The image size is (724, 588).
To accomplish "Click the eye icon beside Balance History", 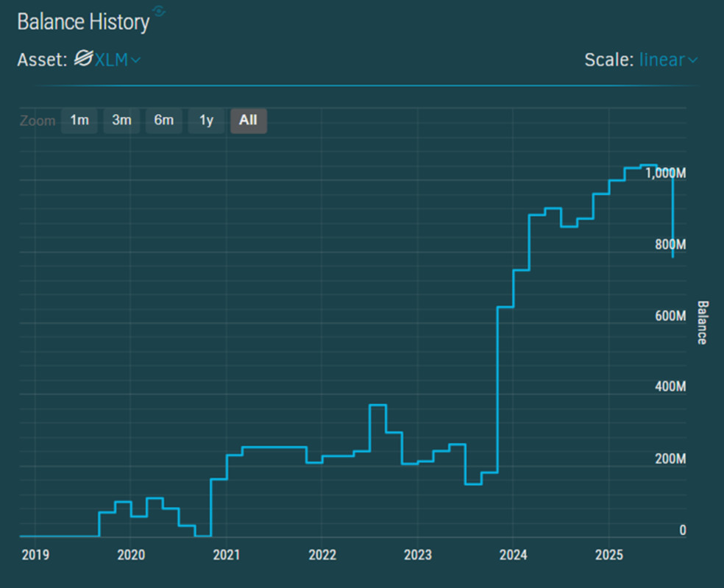I will point(159,11).
